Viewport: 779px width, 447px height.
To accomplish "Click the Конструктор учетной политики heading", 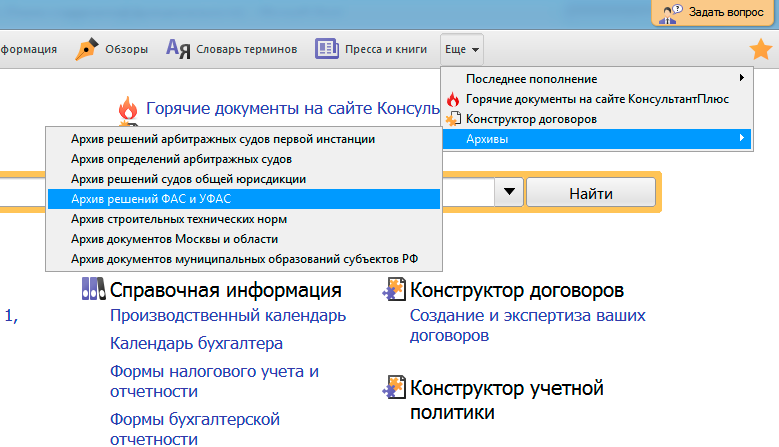I will 507,400.
